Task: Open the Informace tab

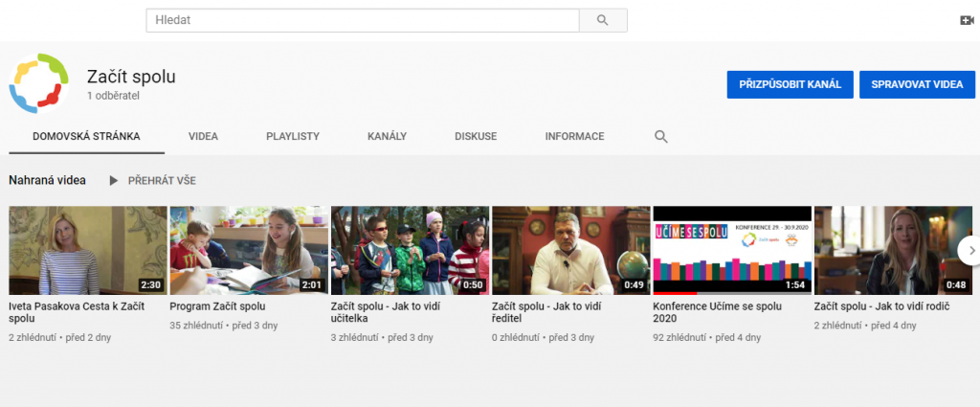Action: 574,137
